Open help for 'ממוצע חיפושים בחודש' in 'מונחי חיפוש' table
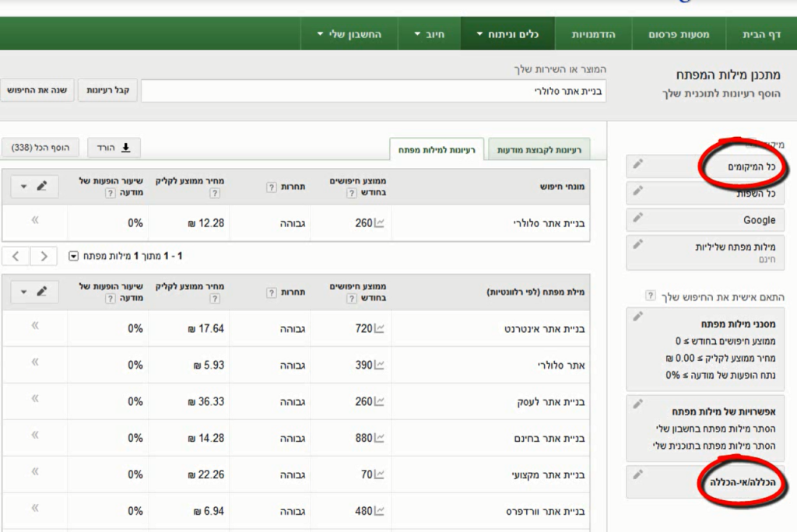The height and width of the screenshot is (532, 797). 352,193
